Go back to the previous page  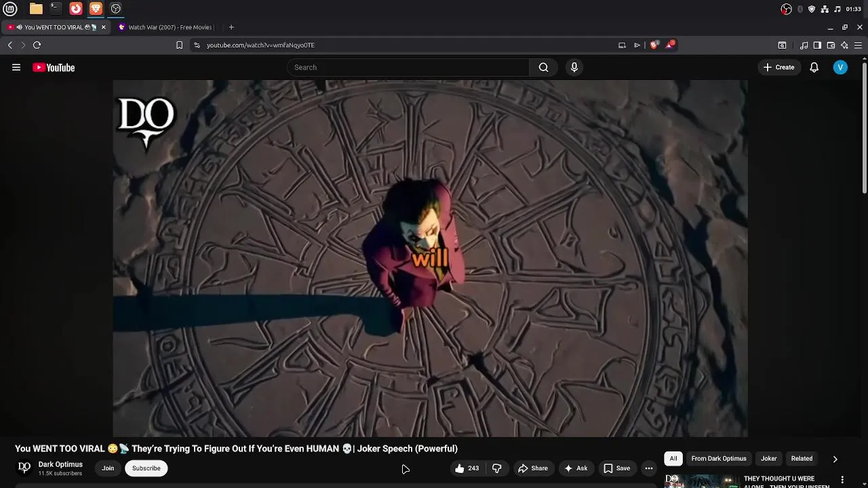coord(10,45)
